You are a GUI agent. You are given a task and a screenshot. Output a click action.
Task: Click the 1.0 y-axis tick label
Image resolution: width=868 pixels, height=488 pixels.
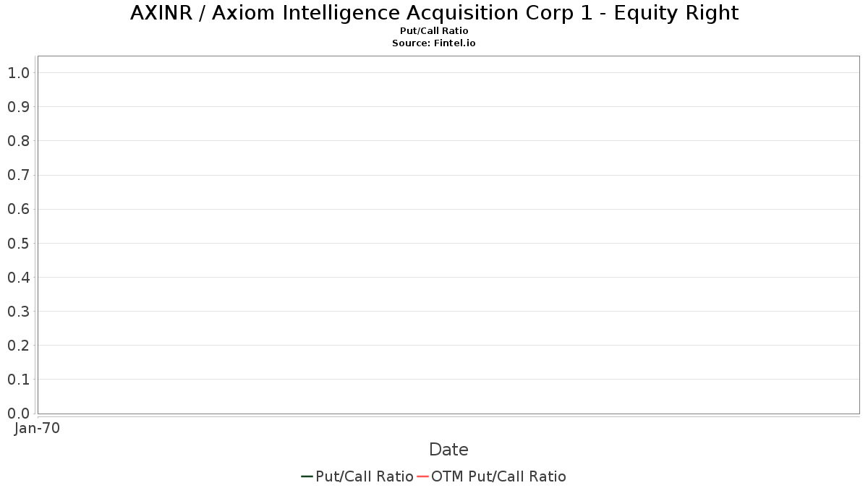18,72
